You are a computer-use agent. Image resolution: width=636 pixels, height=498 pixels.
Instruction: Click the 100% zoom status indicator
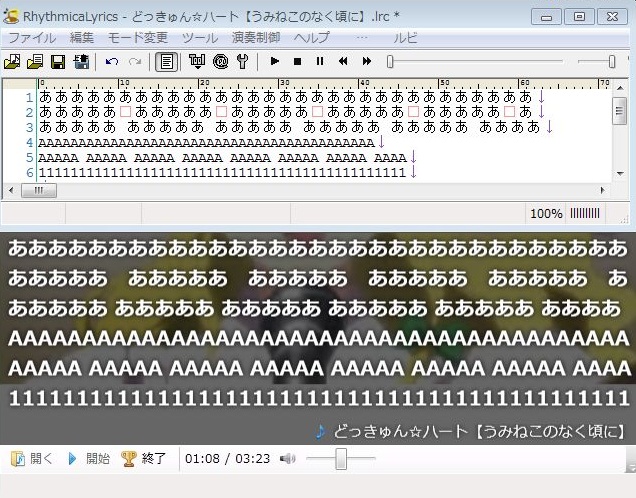(x=546, y=214)
